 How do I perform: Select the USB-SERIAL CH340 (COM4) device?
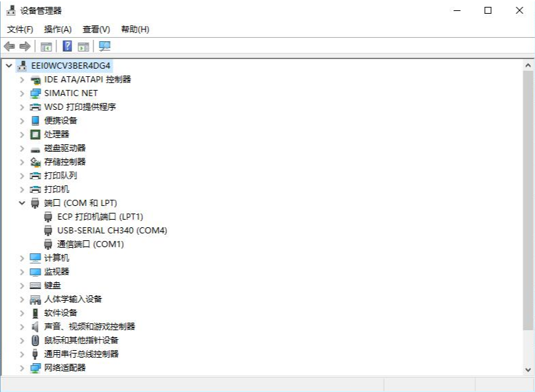(112, 230)
